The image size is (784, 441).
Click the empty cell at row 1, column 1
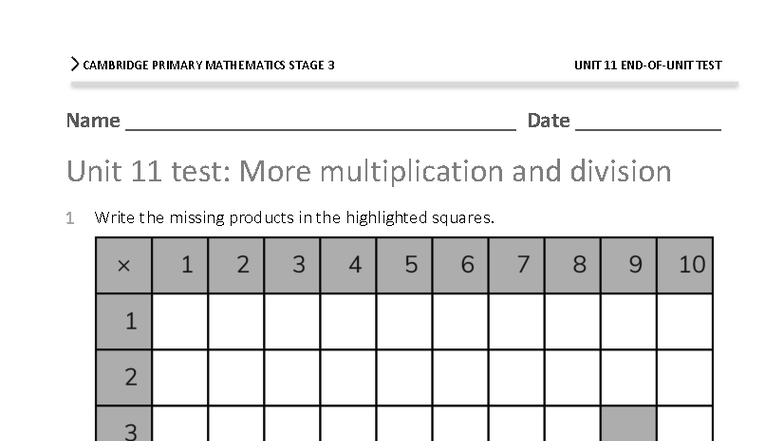coord(180,321)
